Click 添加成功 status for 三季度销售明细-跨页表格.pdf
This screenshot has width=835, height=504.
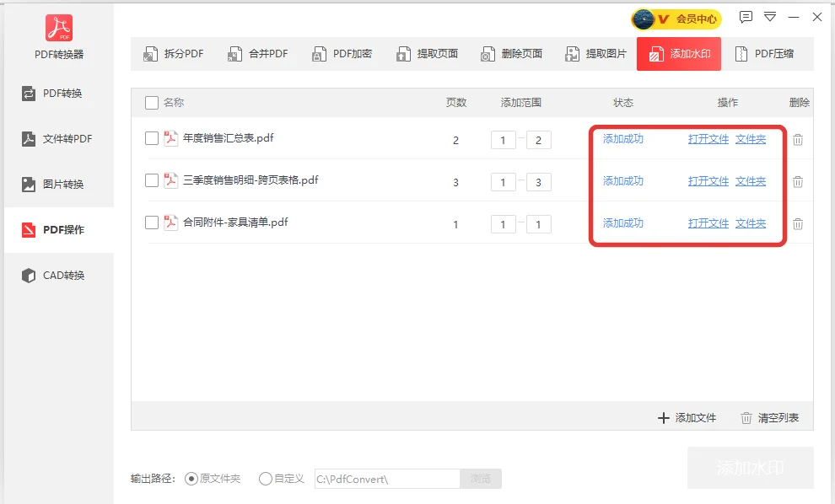623,181
